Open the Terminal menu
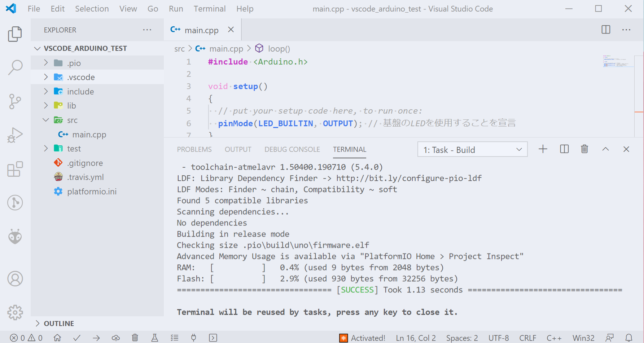 tap(210, 9)
